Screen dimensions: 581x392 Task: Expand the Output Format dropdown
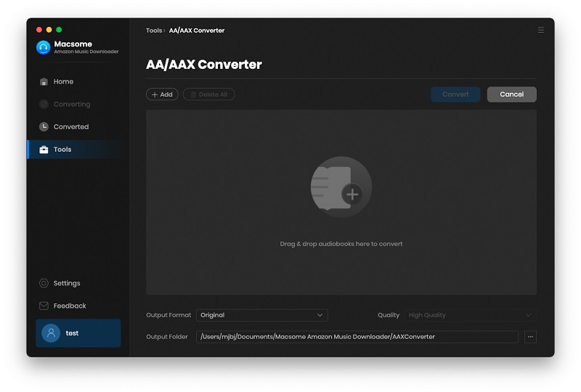click(261, 315)
